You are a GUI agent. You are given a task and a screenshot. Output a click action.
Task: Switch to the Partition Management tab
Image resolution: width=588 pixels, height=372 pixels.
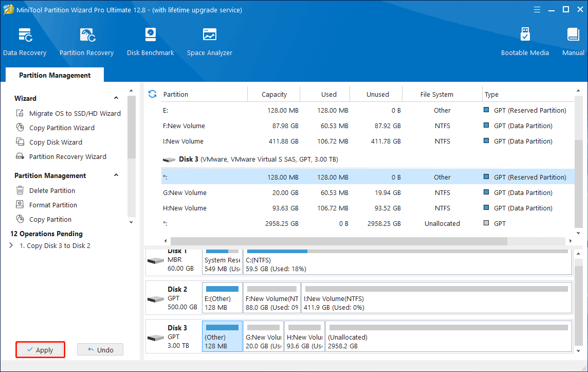[x=55, y=75]
